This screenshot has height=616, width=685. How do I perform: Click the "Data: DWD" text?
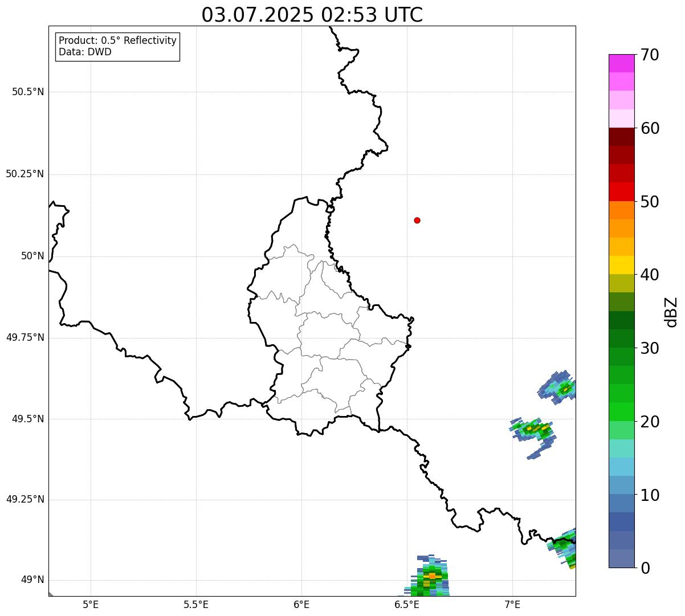point(85,52)
